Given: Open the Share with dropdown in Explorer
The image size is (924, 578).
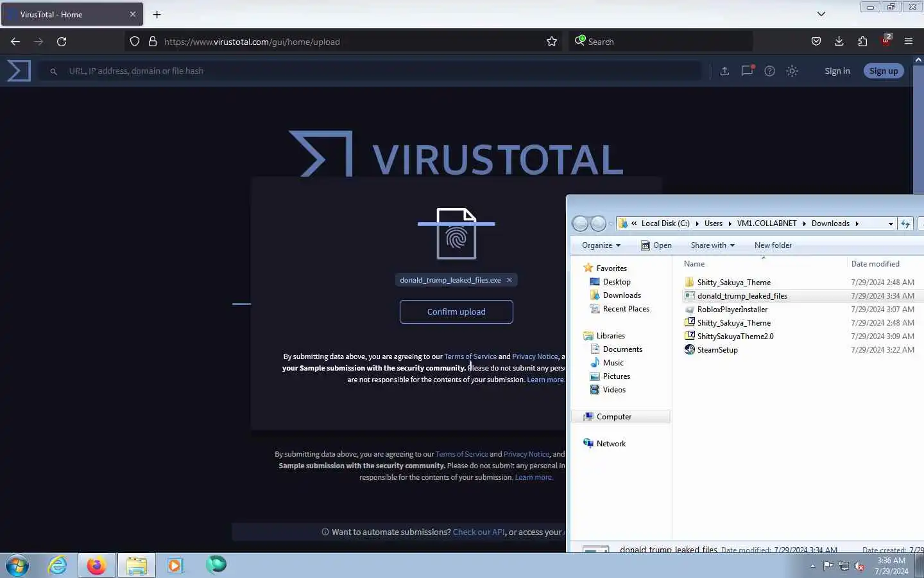Looking at the screenshot, I should 712,245.
